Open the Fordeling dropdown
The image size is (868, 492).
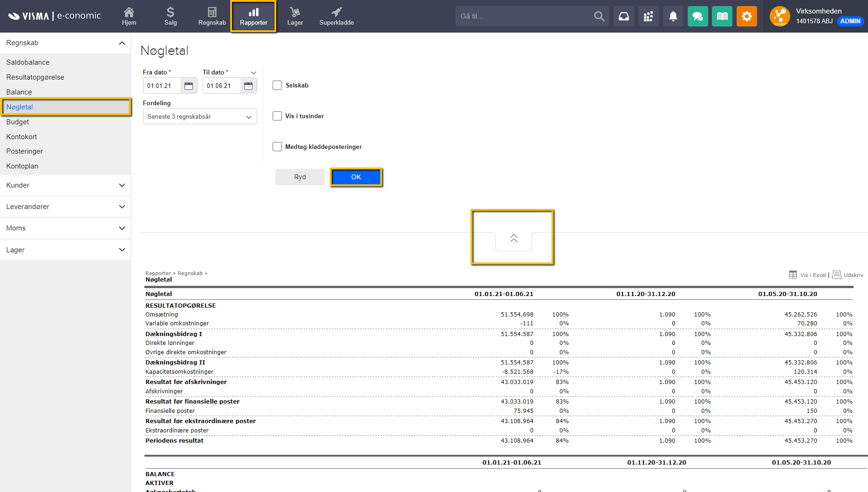click(200, 116)
